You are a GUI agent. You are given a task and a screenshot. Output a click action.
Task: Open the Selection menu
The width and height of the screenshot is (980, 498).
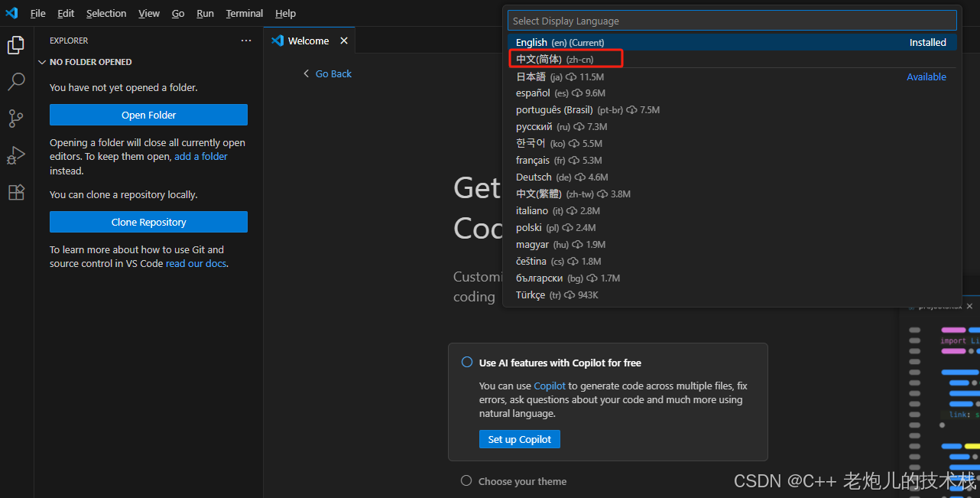pos(106,14)
